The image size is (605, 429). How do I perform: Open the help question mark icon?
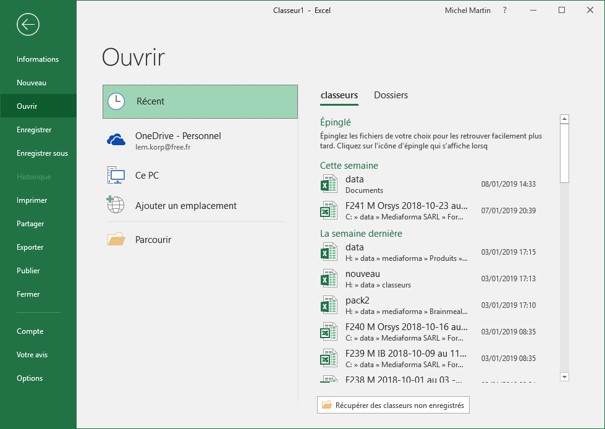coord(504,10)
